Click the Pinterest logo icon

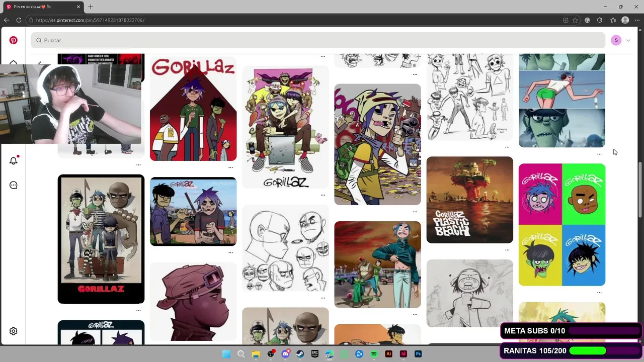point(14,40)
